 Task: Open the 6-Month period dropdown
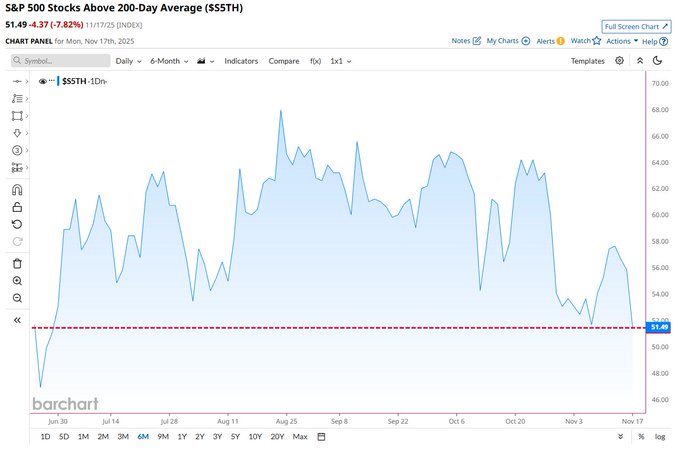[169, 61]
